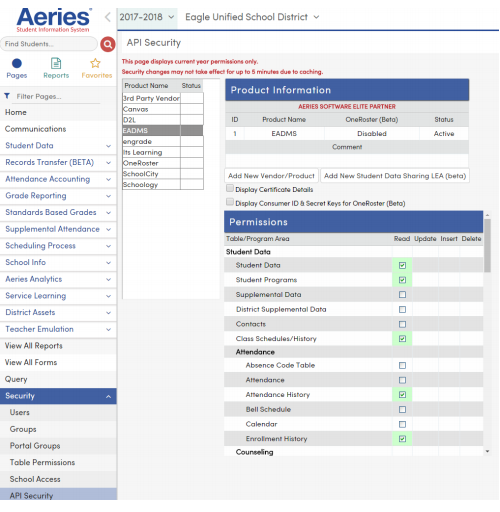Select Canvas in the product list
The image size is (500, 512).
click(163, 109)
